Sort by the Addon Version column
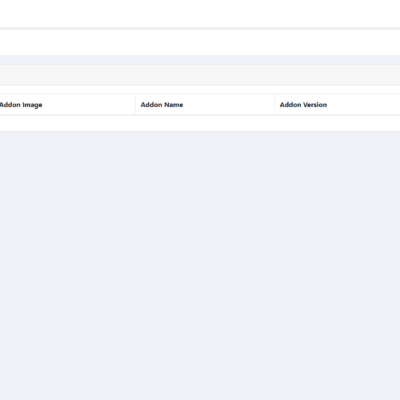 pos(303,105)
